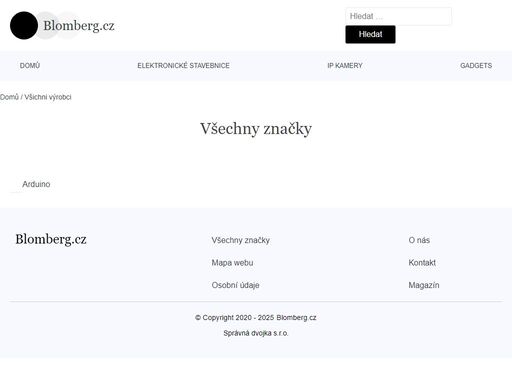Click the Domů breadcrumb link
Image resolution: width=512 pixels, height=384 pixels.
tap(9, 97)
